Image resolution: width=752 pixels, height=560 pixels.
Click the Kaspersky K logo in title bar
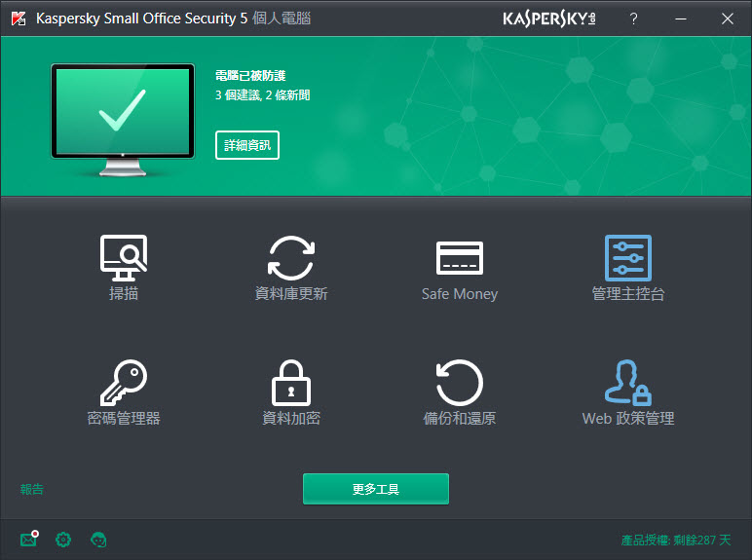19,19
